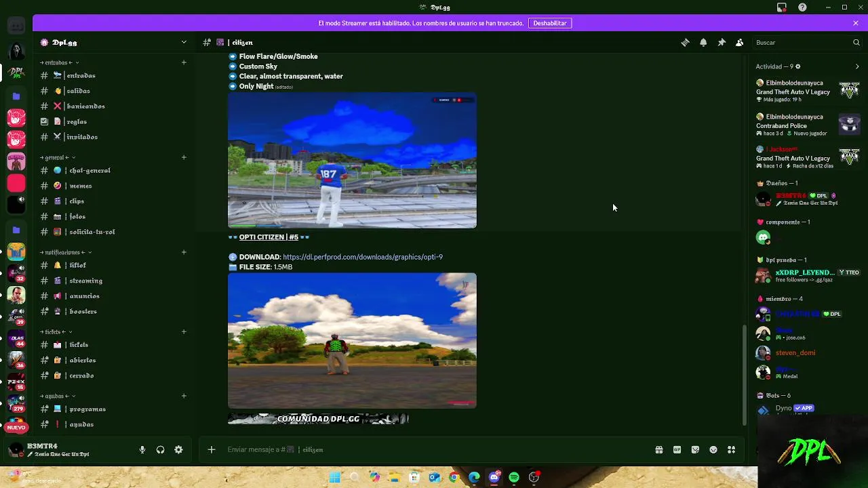Click the search magnifier icon
The image size is (868, 488).
pyautogui.click(x=856, y=42)
